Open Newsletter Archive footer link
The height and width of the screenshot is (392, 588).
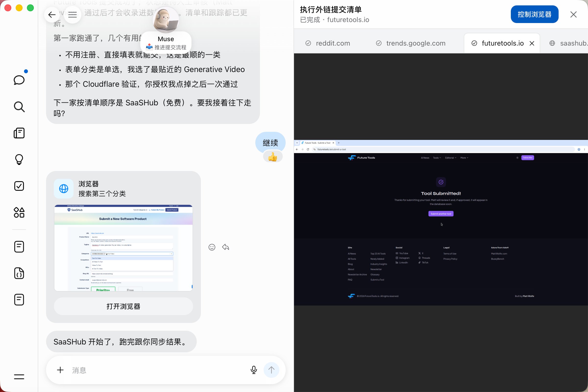click(x=357, y=274)
